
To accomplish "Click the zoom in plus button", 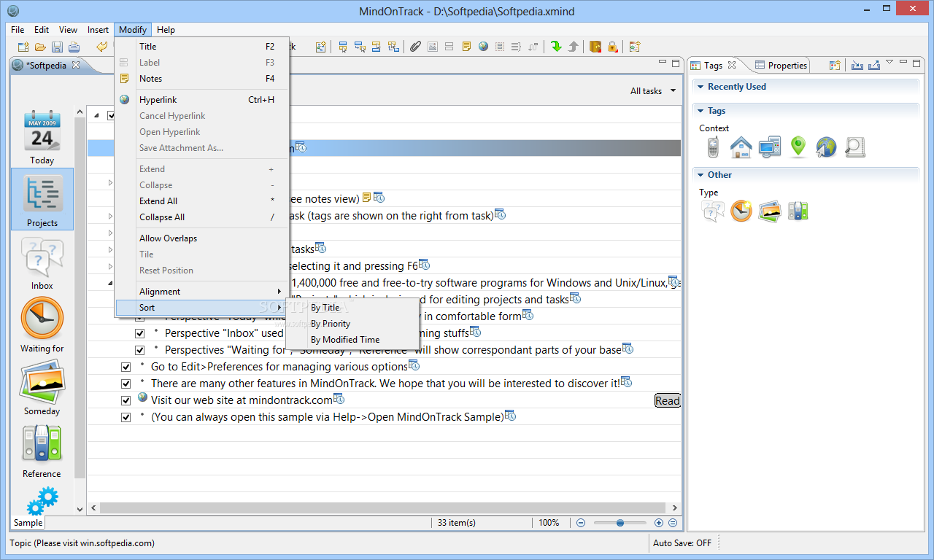I will 659,523.
